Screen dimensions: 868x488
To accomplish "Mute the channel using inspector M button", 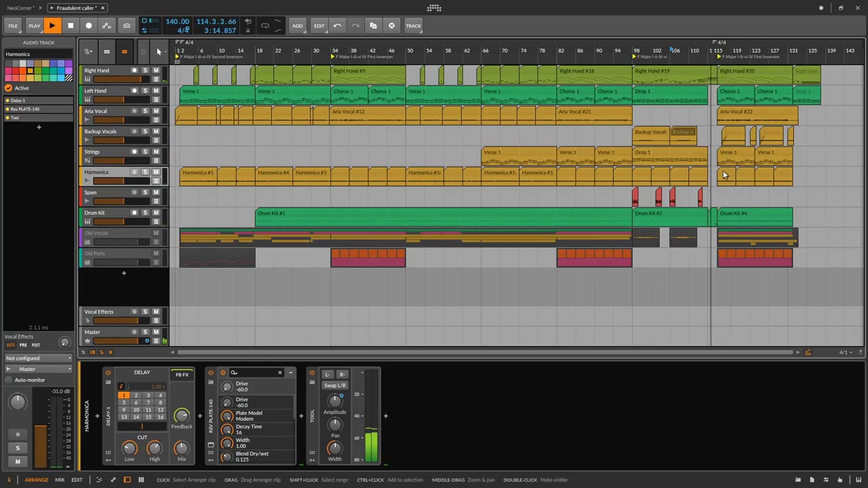I will click(x=18, y=462).
